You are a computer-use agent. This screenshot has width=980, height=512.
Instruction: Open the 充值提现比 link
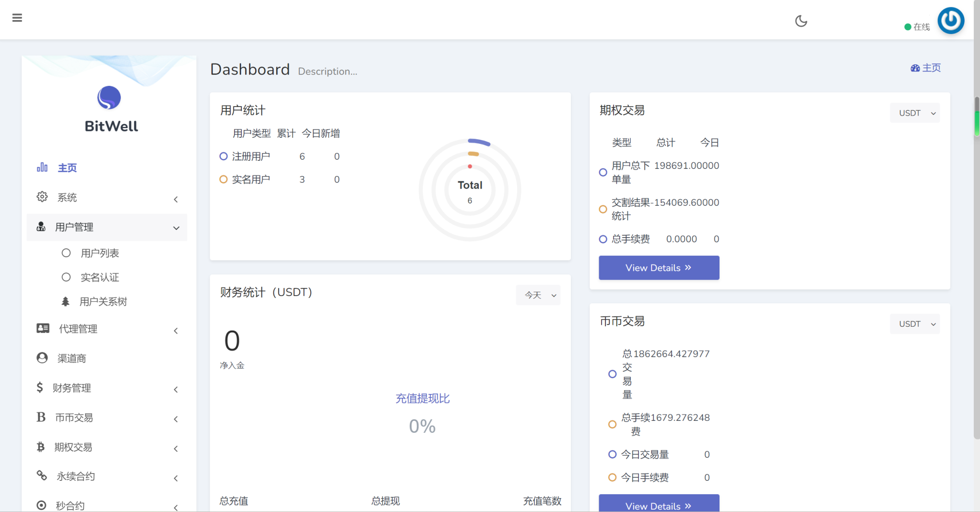click(422, 398)
